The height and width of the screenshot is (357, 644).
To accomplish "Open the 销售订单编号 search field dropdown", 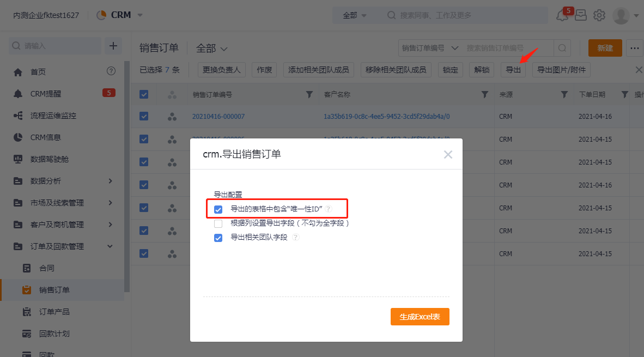I will pyautogui.click(x=430, y=48).
